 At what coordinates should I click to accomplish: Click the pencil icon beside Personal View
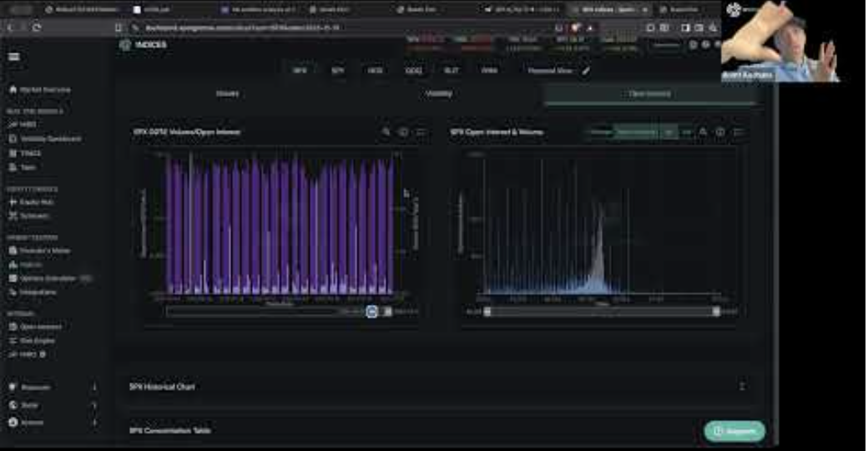click(586, 71)
